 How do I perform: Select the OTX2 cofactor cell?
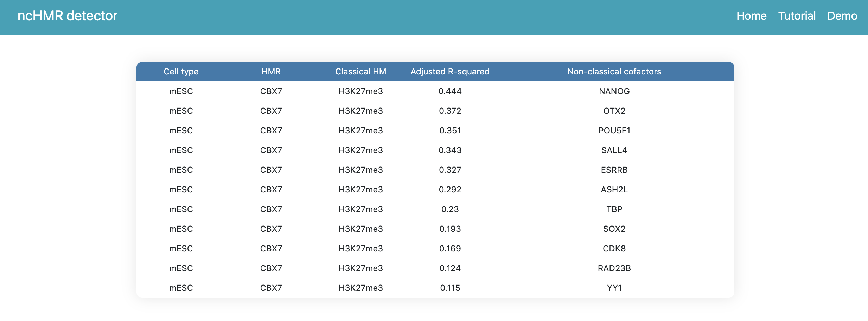click(614, 111)
